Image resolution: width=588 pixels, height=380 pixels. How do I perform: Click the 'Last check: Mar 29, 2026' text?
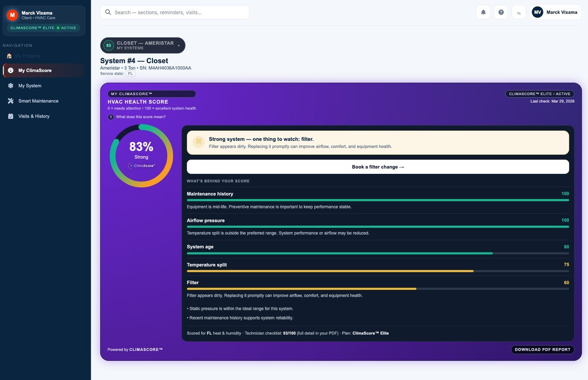click(552, 101)
